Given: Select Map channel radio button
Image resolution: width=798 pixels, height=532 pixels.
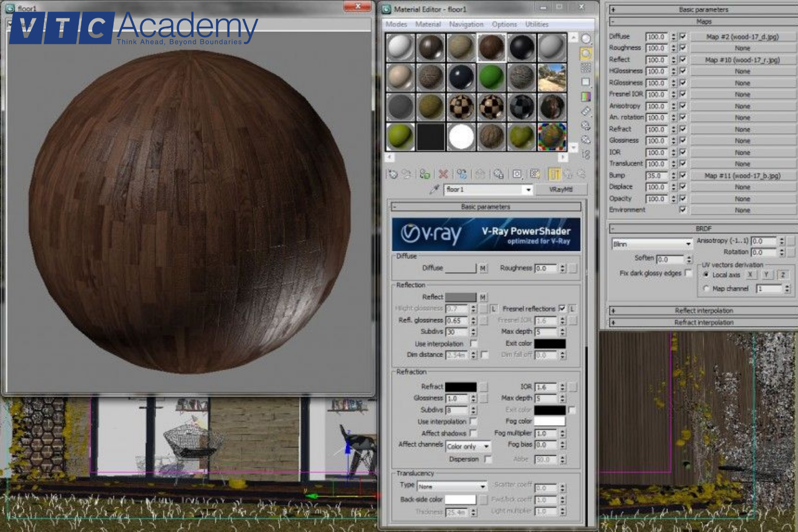Looking at the screenshot, I should (x=706, y=289).
